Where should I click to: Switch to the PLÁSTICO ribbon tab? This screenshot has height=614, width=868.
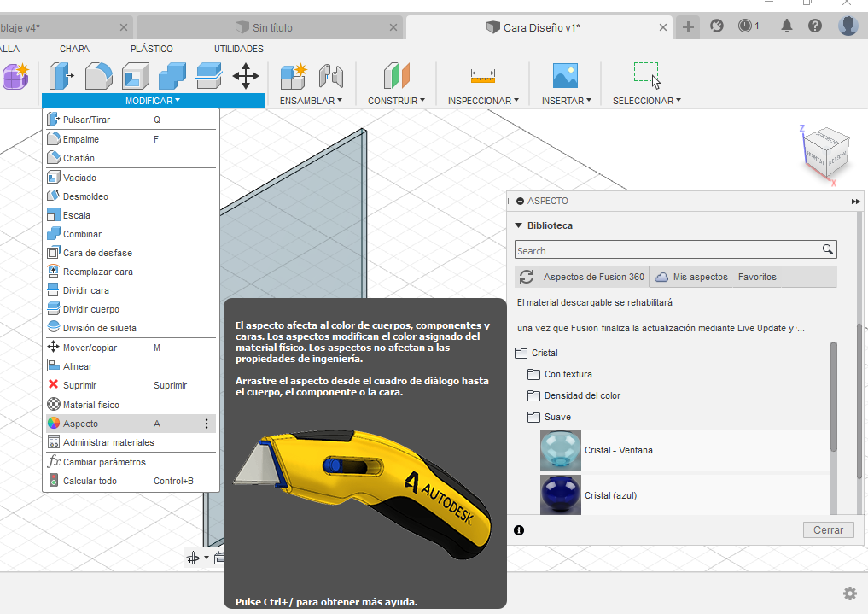pos(152,49)
